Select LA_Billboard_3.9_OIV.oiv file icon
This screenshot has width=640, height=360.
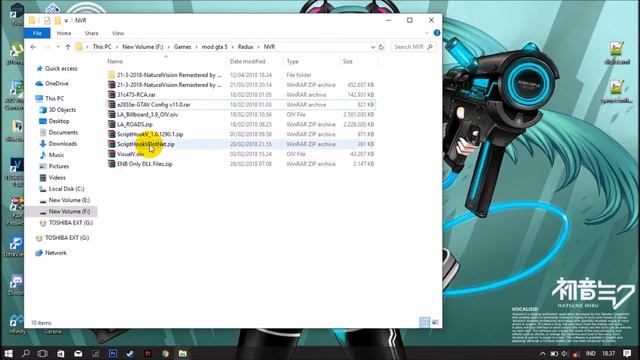pyautogui.click(x=111, y=115)
